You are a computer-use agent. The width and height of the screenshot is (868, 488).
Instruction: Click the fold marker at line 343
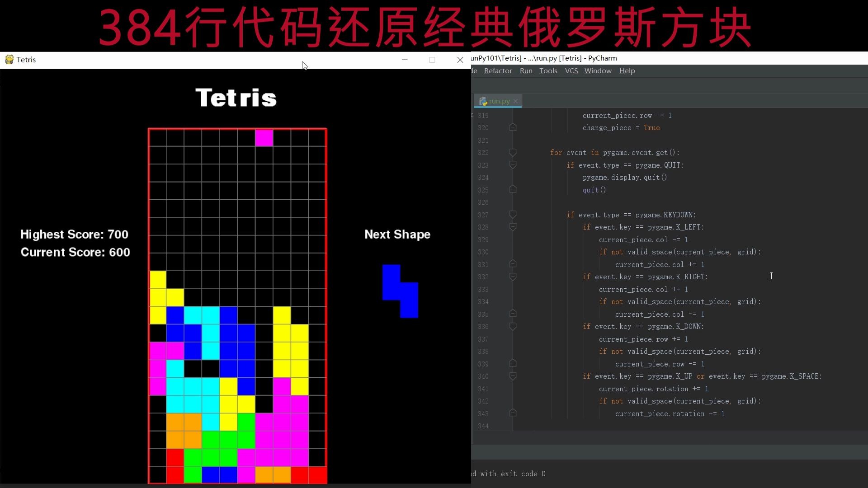click(513, 413)
